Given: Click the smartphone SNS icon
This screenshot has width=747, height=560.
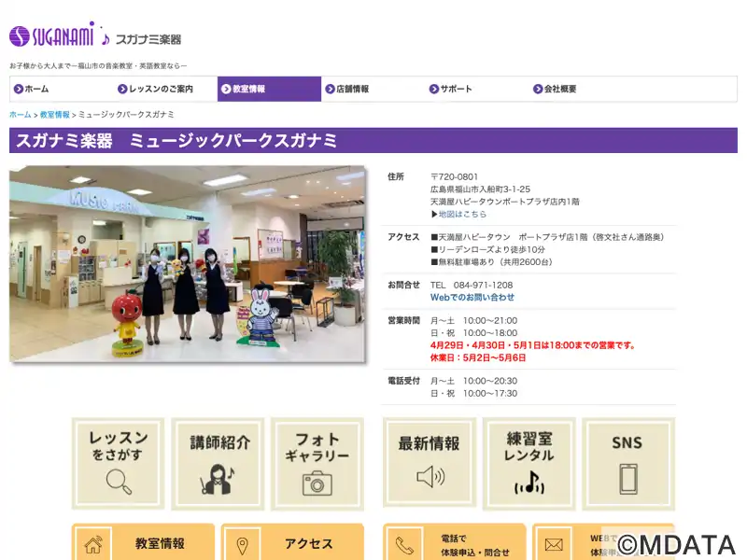Looking at the screenshot, I should [x=627, y=479].
